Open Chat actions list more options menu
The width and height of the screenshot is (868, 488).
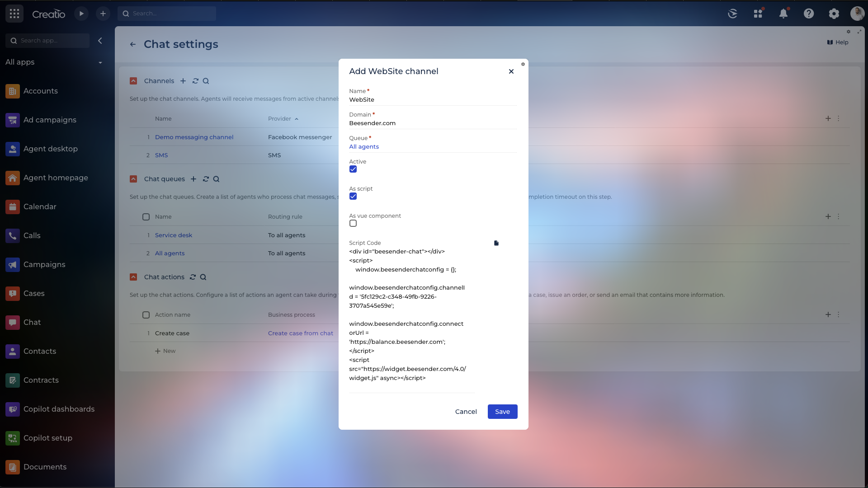839,314
